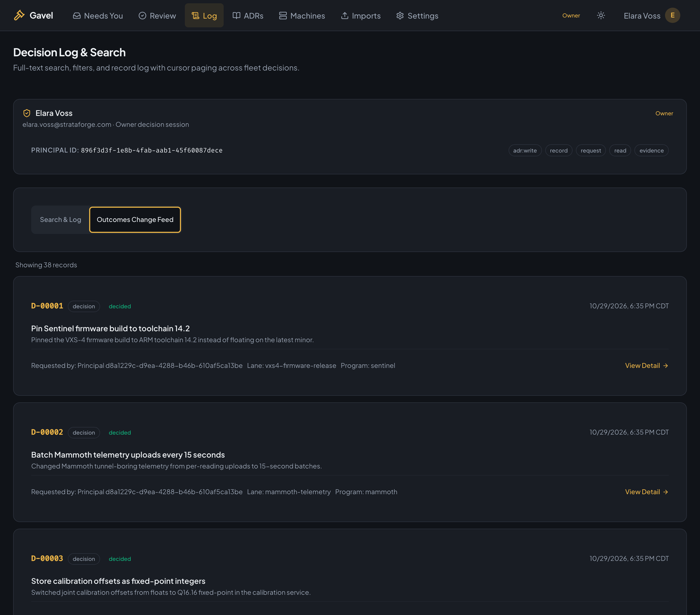
Task: Switch to the Search & Log tab
Action: click(60, 220)
